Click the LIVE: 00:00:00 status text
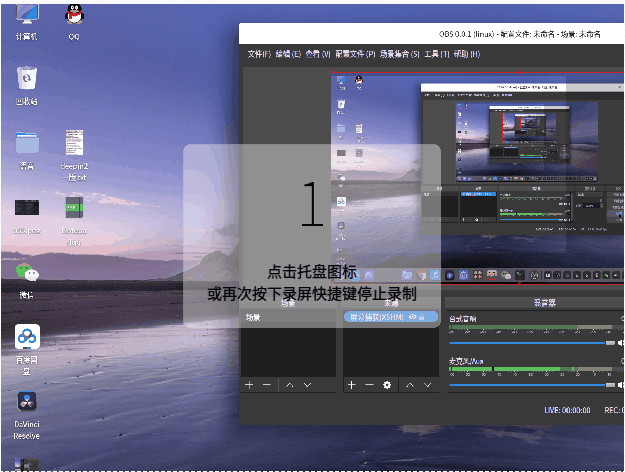625x472 pixels. pos(567,410)
